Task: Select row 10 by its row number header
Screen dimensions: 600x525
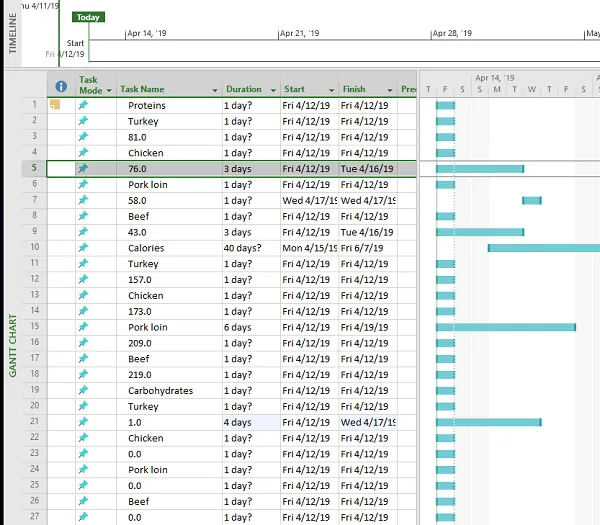Action: (34, 248)
